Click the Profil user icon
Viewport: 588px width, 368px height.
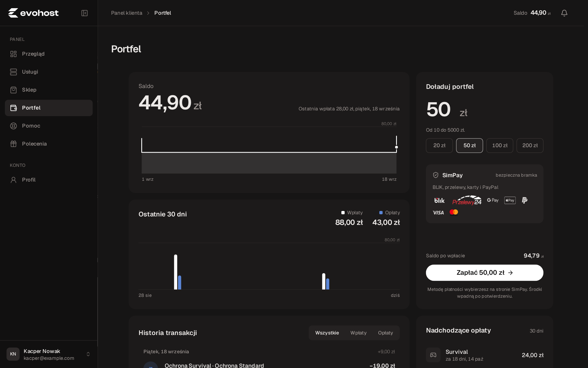point(13,180)
